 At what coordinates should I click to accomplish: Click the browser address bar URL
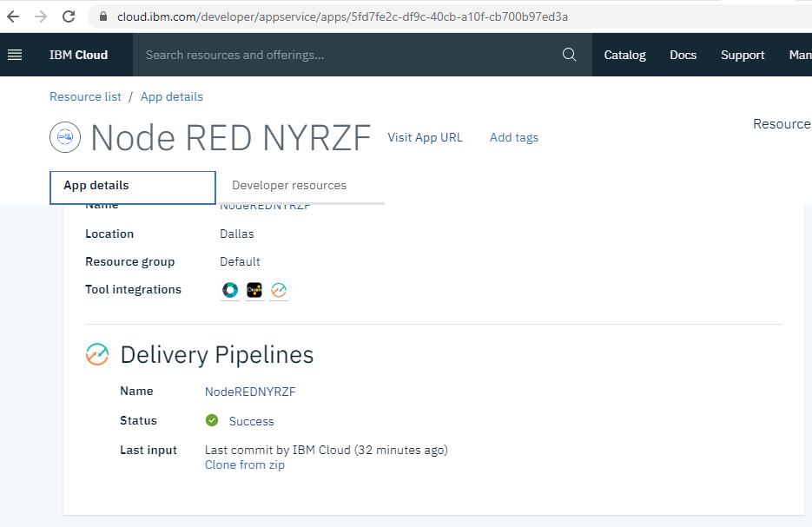click(342, 16)
